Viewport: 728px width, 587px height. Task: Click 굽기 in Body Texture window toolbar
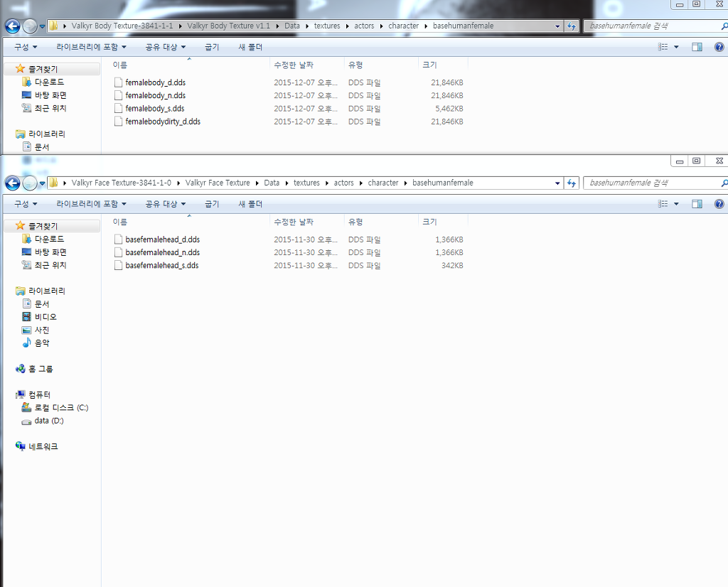(x=212, y=47)
